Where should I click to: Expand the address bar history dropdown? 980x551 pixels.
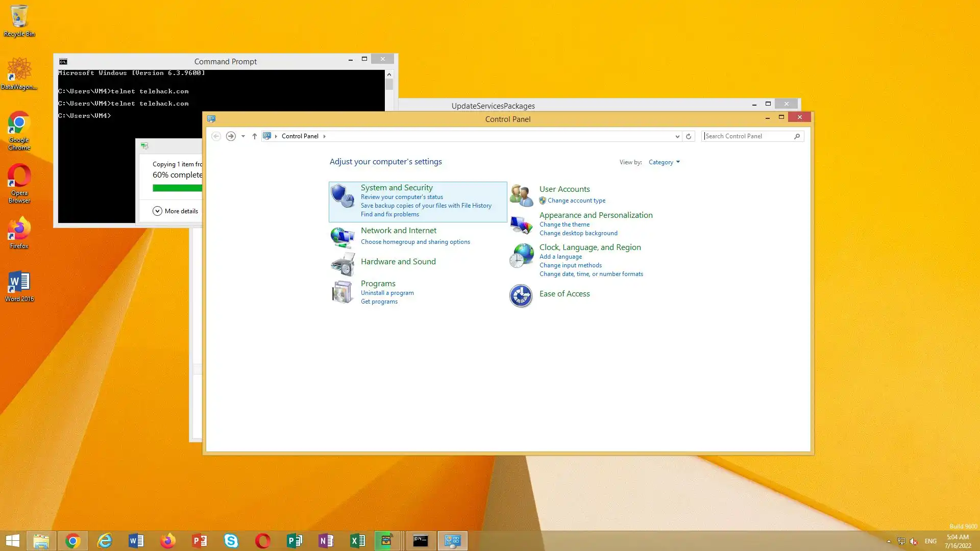677,136
